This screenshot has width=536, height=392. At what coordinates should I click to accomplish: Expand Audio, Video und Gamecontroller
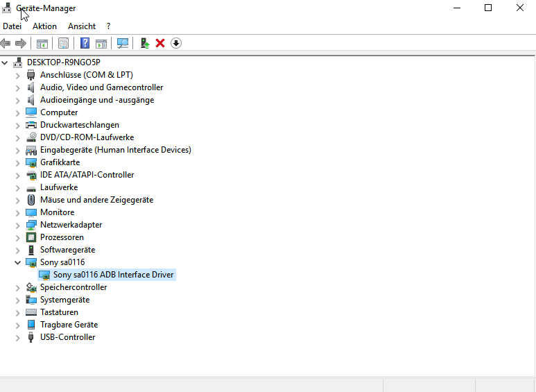click(18, 88)
